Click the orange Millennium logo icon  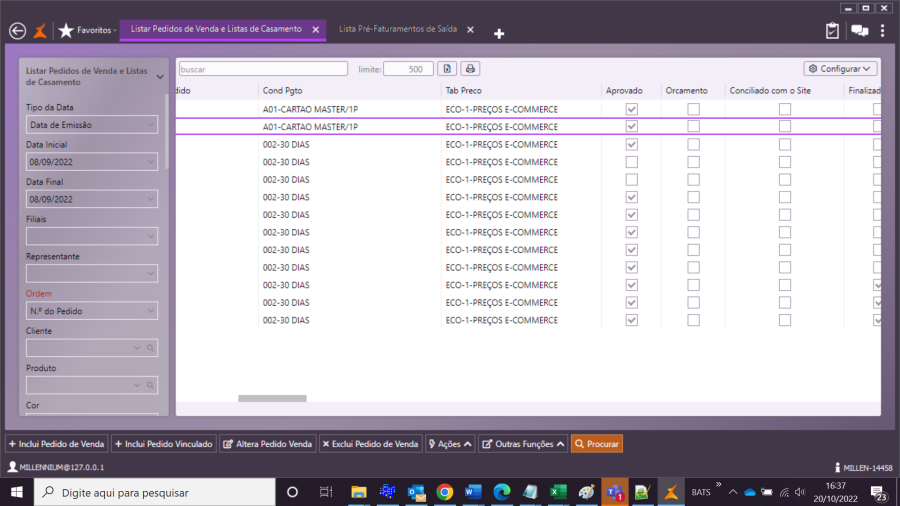tap(40, 30)
